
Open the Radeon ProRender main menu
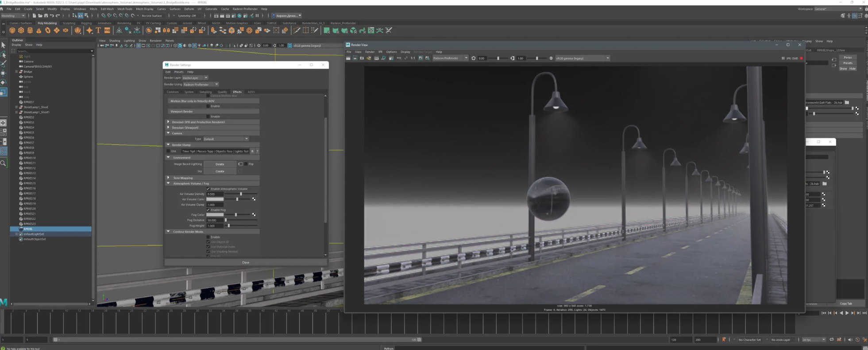(245, 9)
